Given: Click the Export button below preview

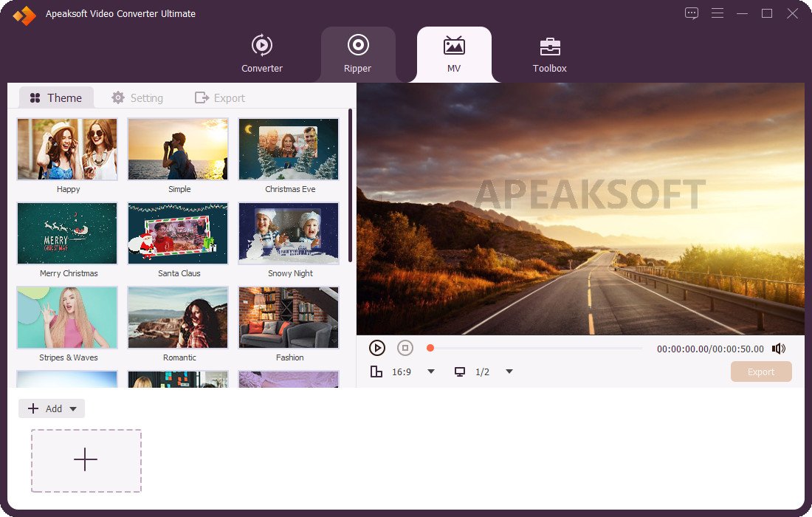Looking at the screenshot, I should pyautogui.click(x=761, y=372).
